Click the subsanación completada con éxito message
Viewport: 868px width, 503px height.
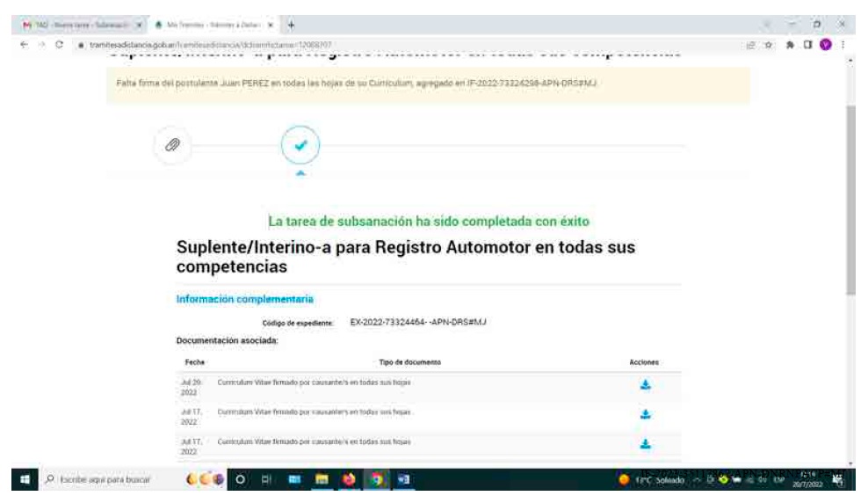tap(429, 221)
